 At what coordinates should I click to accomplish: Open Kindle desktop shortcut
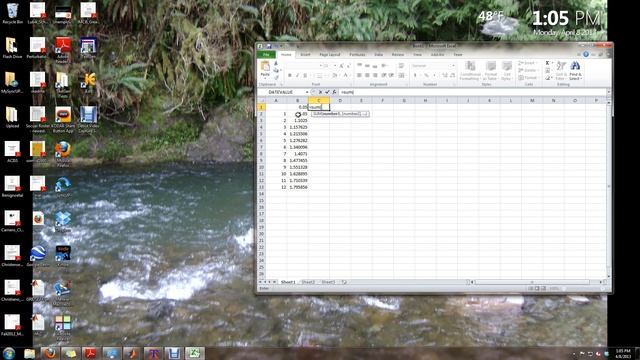pyautogui.click(x=63, y=256)
